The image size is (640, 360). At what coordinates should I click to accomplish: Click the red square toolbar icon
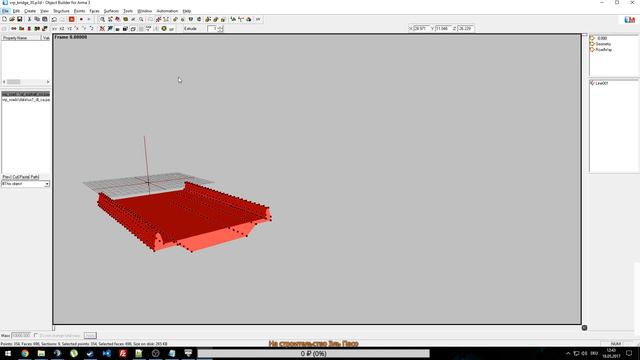pos(72,19)
